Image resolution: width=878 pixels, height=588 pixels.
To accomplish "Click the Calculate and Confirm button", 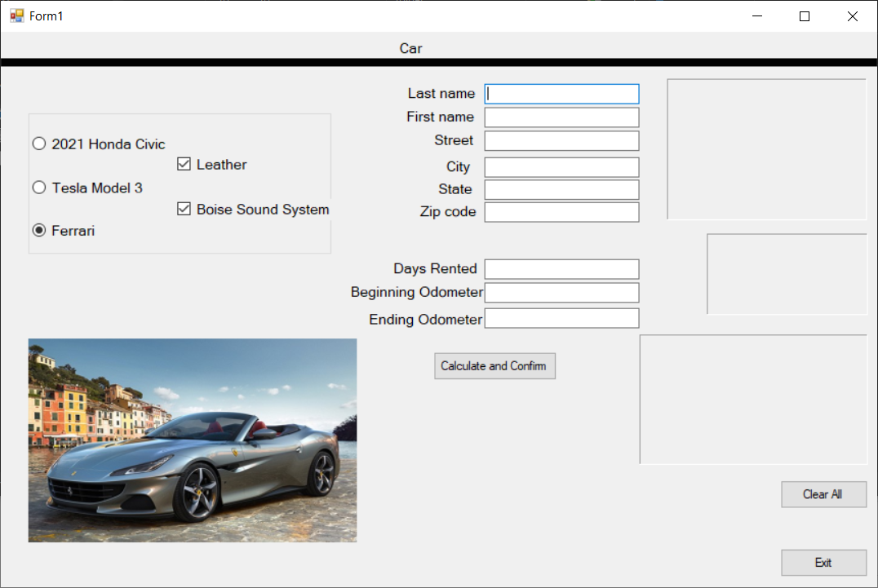I will [494, 366].
